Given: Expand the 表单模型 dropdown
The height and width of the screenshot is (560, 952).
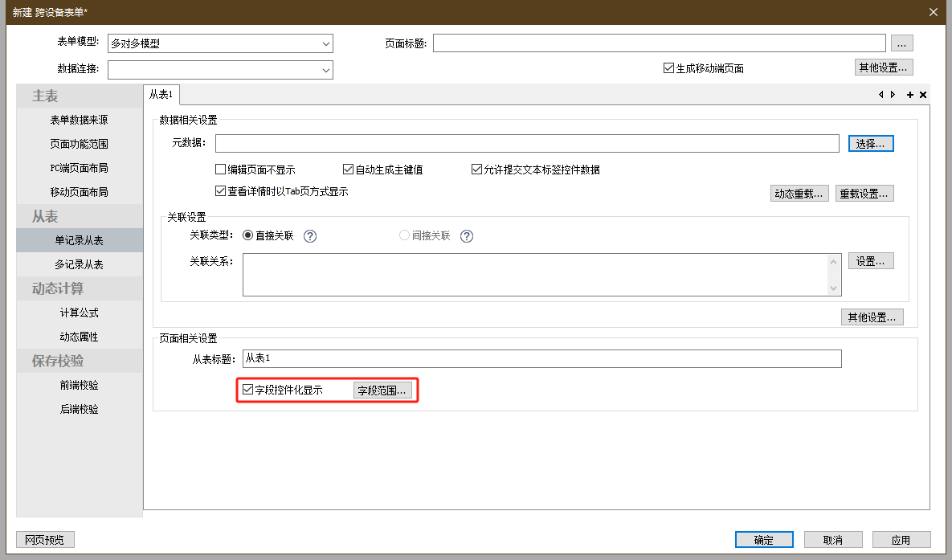Looking at the screenshot, I should click(325, 43).
